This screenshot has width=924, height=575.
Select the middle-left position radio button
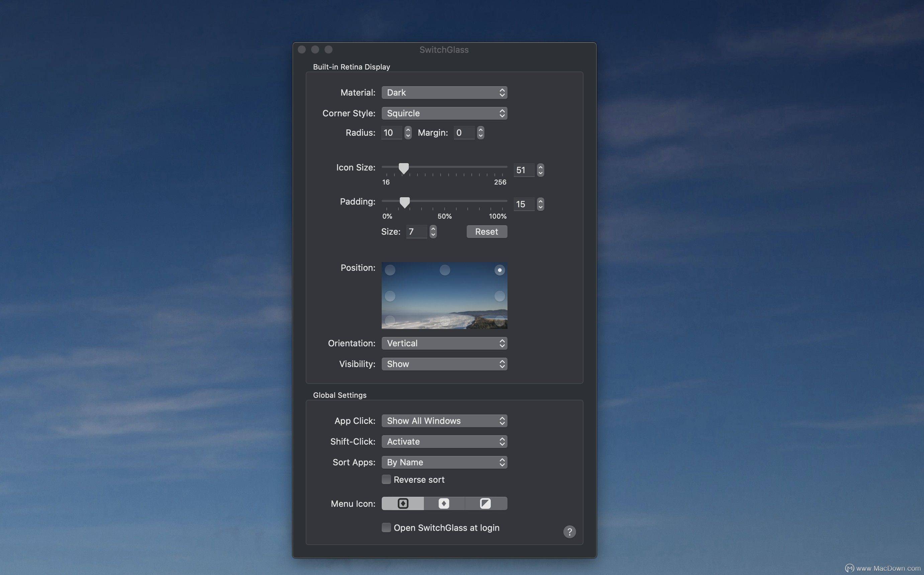pos(390,296)
